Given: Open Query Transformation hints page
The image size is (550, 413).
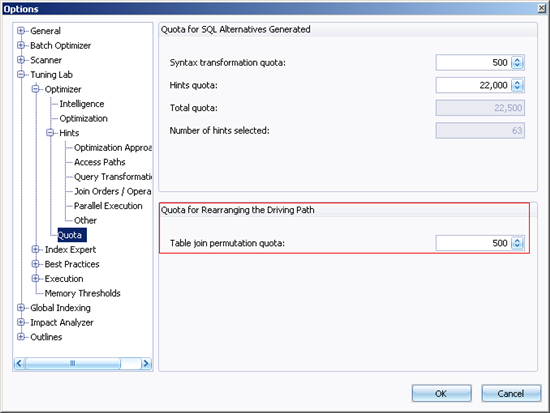Looking at the screenshot, I should (113, 177).
